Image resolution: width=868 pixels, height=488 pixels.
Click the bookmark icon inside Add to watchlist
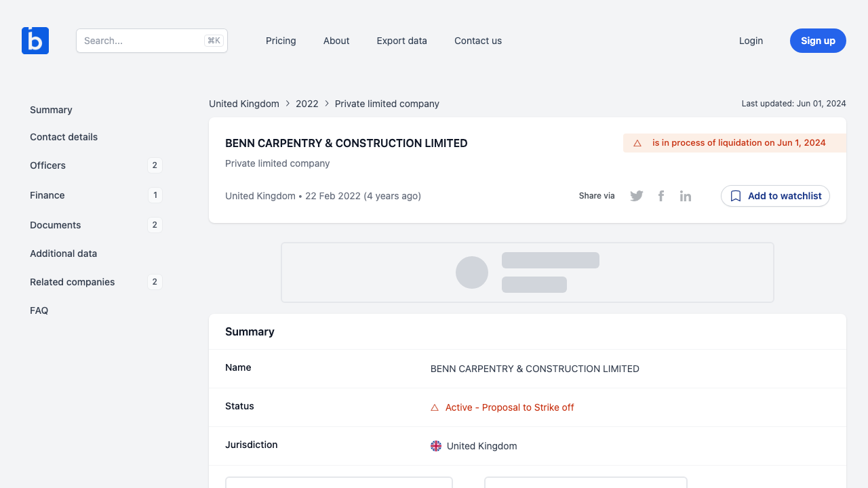click(x=736, y=196)
